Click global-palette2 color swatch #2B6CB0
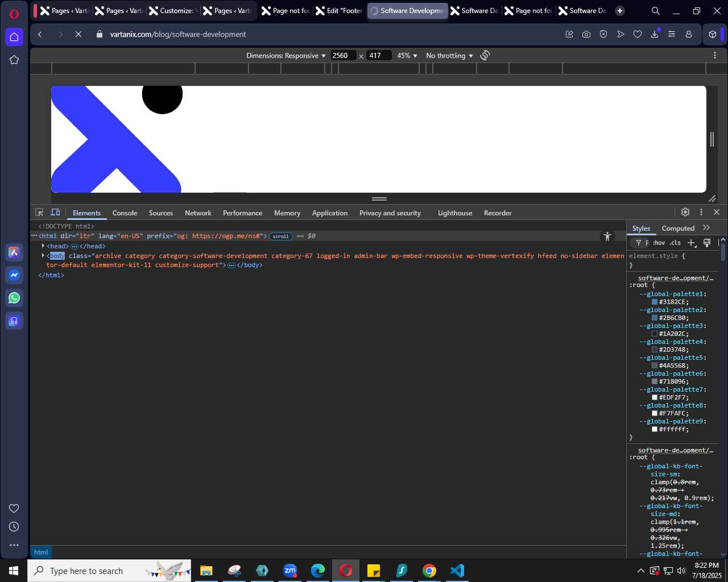Image resolution: width=728 pixels, height=582 pixels. [x=655, y=318]
